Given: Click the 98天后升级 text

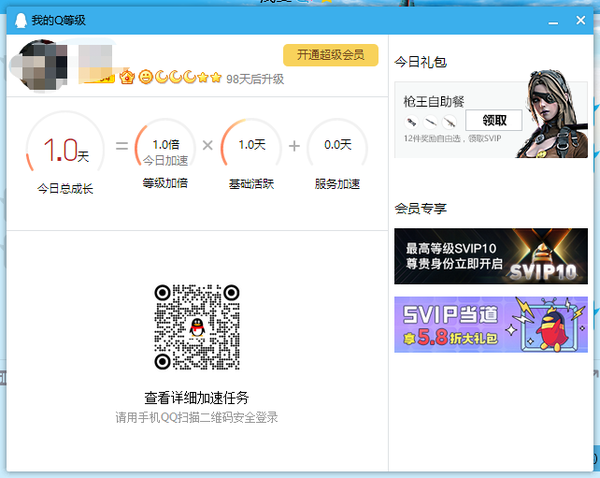Looking at the screenshot, I should pyautogui.click(x=255, y=78).
